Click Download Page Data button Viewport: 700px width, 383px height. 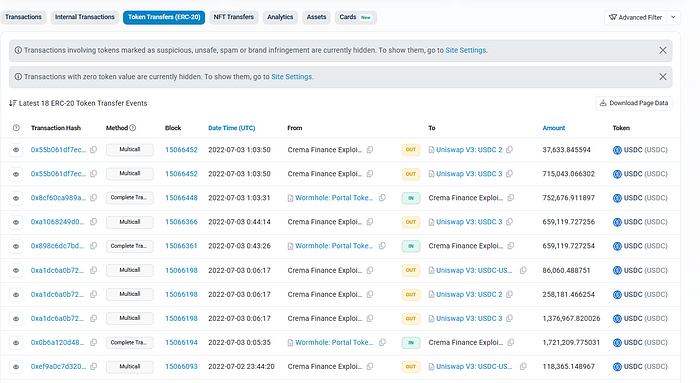pos(633,103)
